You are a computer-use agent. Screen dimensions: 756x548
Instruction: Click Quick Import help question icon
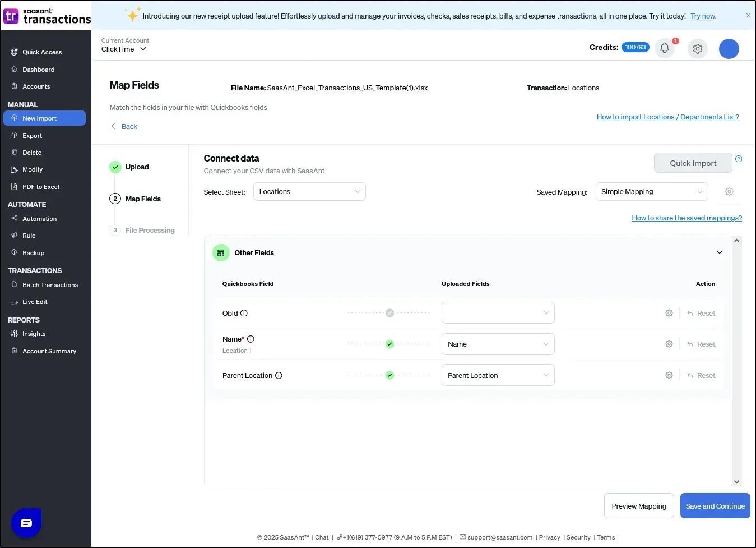pos(739,159)
